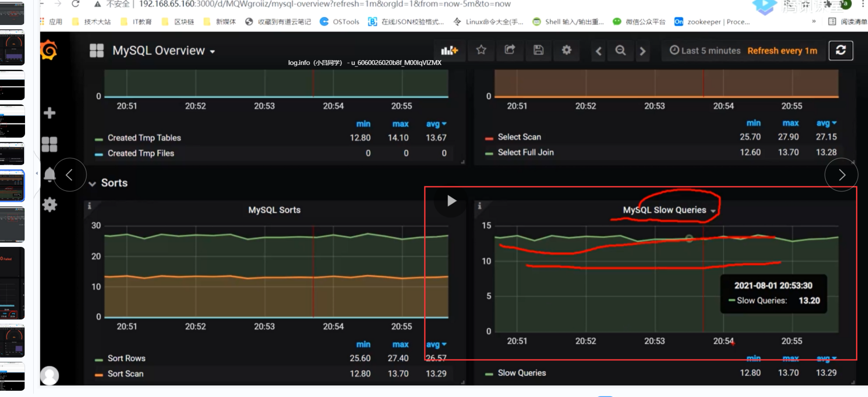Open the 收藏到有道云笔记 bookmark

tap(278, 22)
